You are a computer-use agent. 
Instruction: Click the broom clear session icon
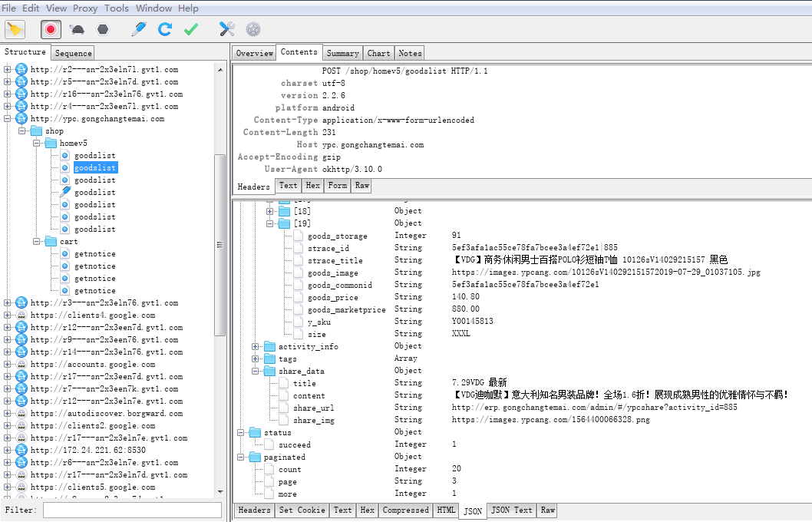[15, 29]
